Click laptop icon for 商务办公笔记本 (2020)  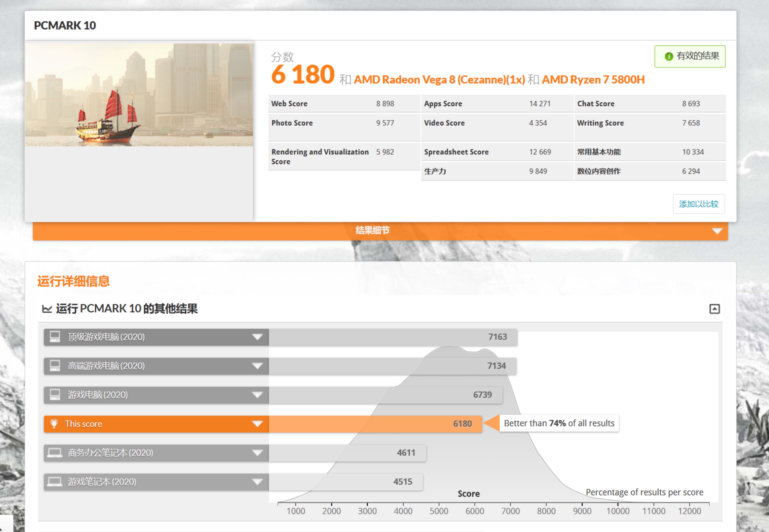pos(55,453)
